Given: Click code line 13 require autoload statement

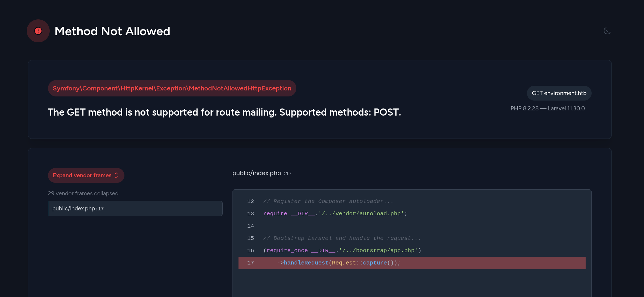Looking at the screenshot, I should pos(335,214).
